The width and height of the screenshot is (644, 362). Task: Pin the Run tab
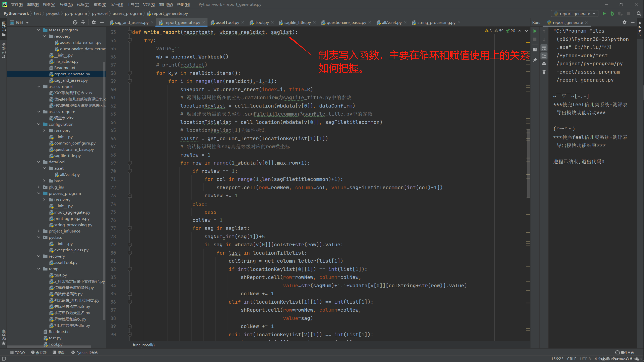click(535, 60)
